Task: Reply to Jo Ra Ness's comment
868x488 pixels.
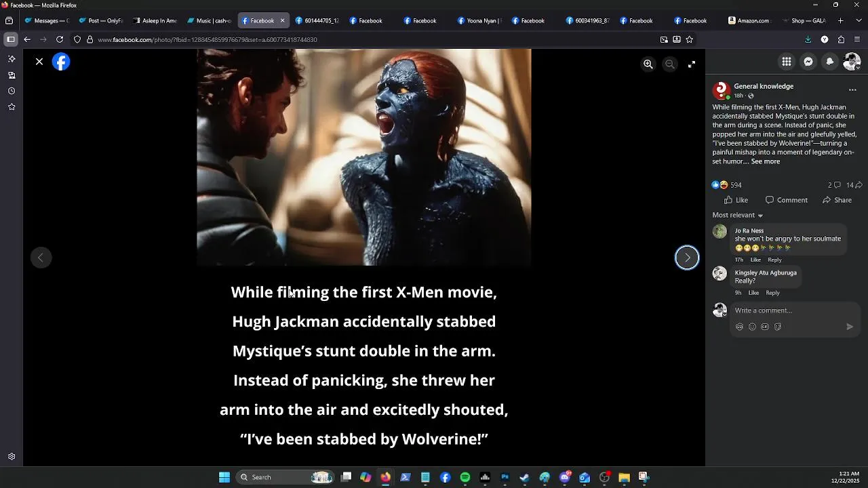Action: [x=774, y=260]
